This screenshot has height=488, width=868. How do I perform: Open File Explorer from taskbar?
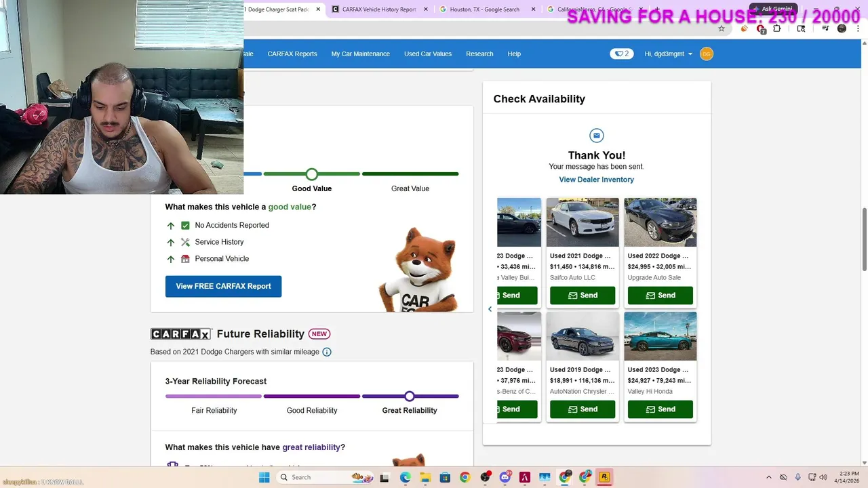pos(425,477)
